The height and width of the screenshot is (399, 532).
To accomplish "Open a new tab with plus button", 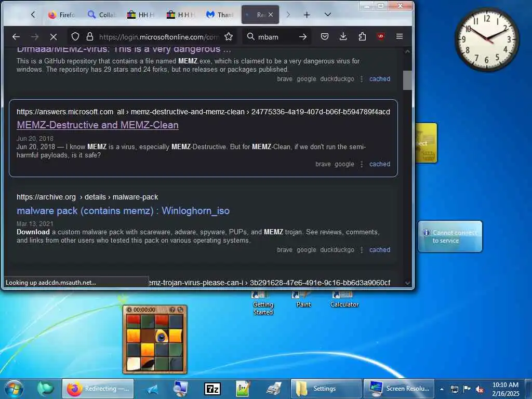I will tap(307, 15).
